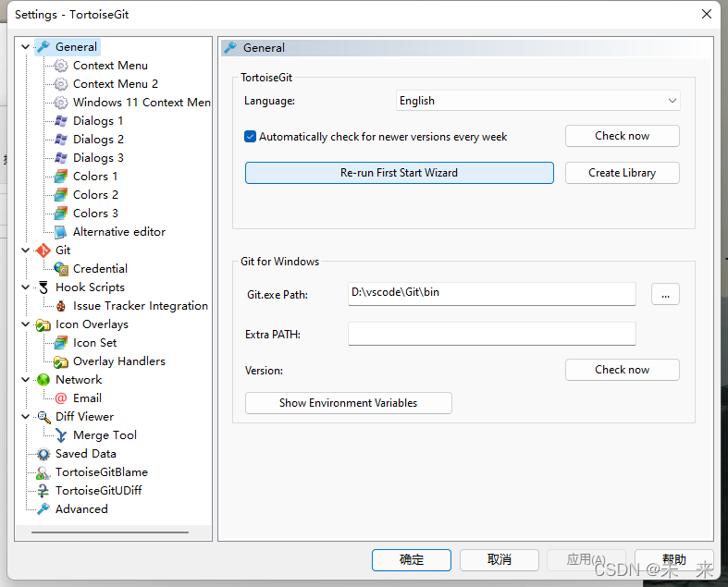Select the Merge Tool settings page
Viewport: 728px width, 587px height.
point(105,435)
